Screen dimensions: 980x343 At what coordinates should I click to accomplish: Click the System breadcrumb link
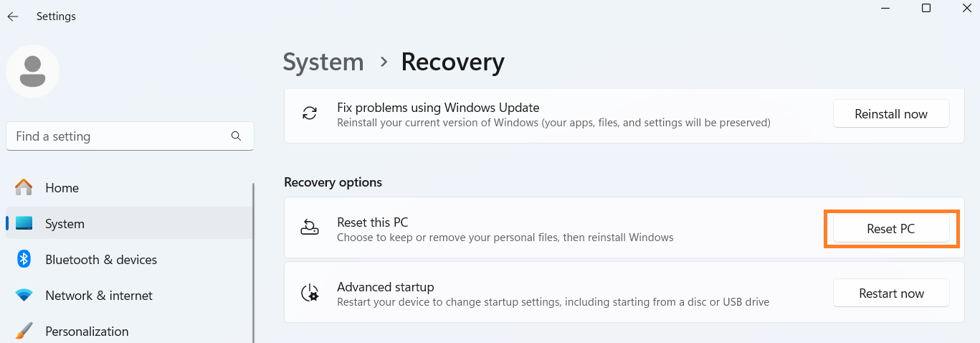pos(323,62)
